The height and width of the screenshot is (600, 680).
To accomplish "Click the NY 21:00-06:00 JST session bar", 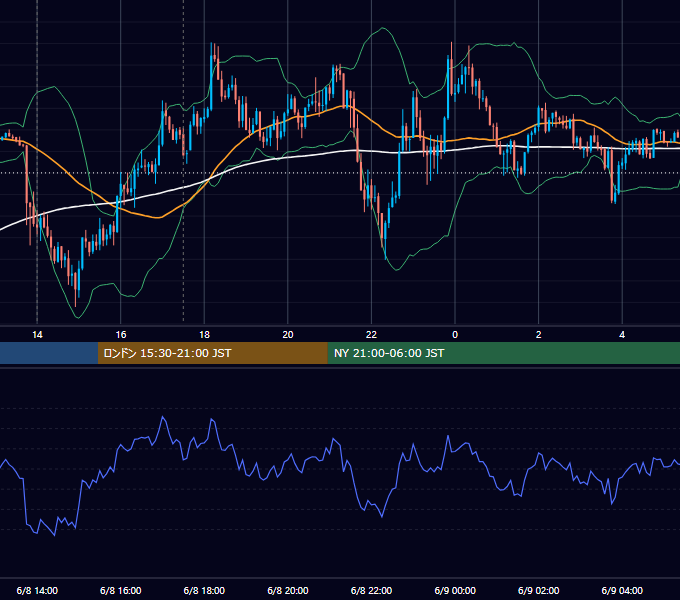I will pos(503,353).
